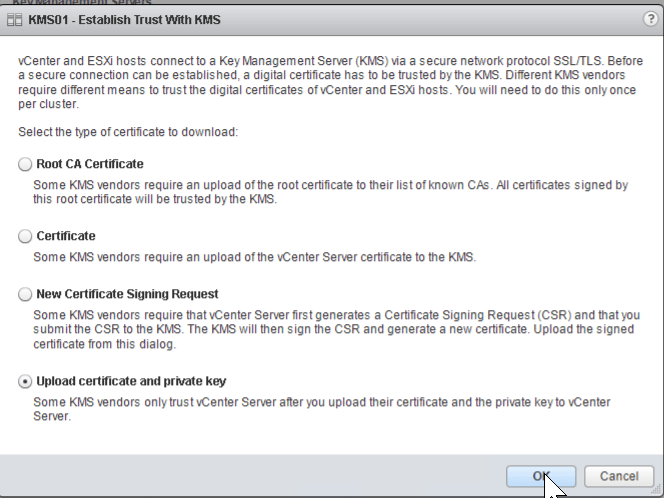Click the "Root CA Certificate" label text
This screenshot has height=498, width=664.
point(89,164)
